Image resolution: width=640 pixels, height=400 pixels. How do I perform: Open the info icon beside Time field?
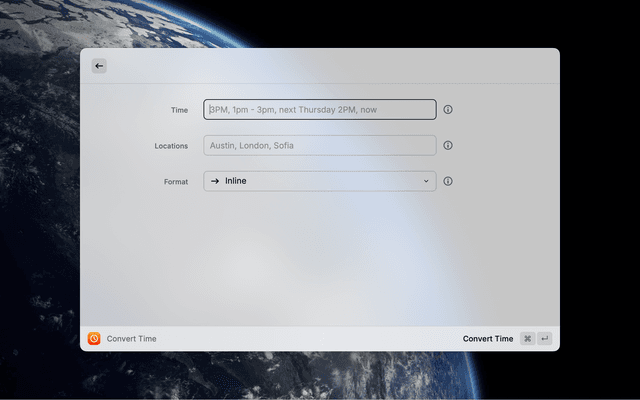[x=448, y=109]
